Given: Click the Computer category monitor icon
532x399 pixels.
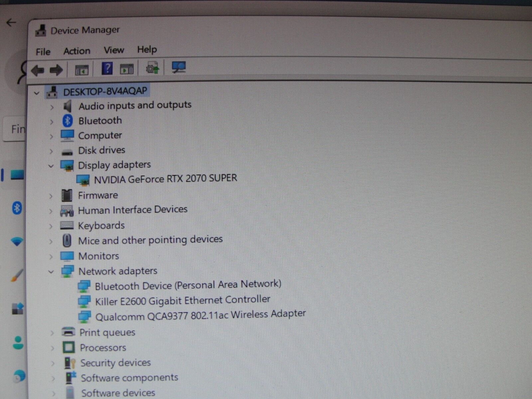Looking at the screenshot, I should pos(67,136).
